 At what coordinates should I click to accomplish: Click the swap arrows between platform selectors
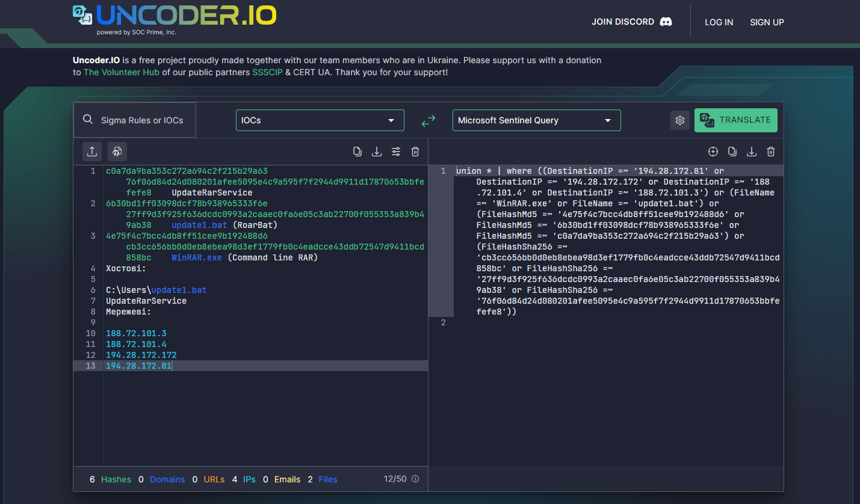click(428, 121)
